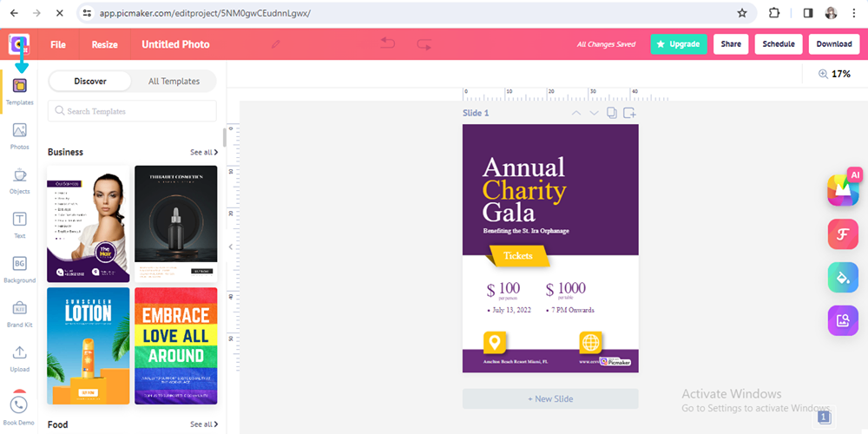Move slide down with arrow

point(594,113)
